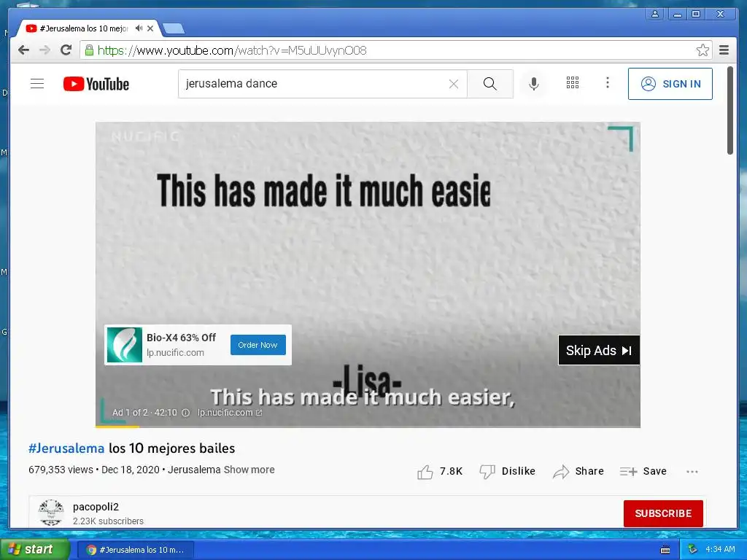This screenshot has height=560, width=747.
Task: Open more actions ellipsis under video
Action: point(692,472)
